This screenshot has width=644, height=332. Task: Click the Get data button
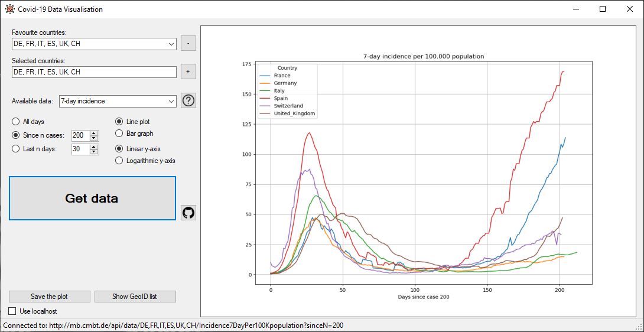pos(92,198)
